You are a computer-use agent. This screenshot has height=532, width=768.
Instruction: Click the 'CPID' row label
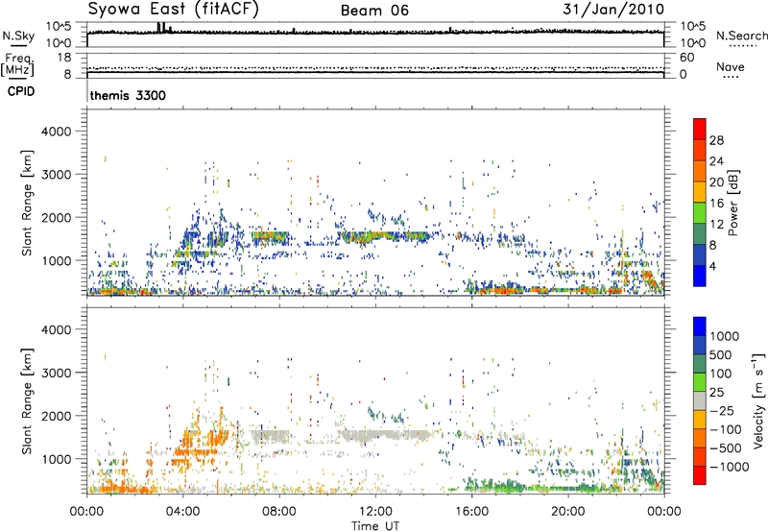(20, 91)
